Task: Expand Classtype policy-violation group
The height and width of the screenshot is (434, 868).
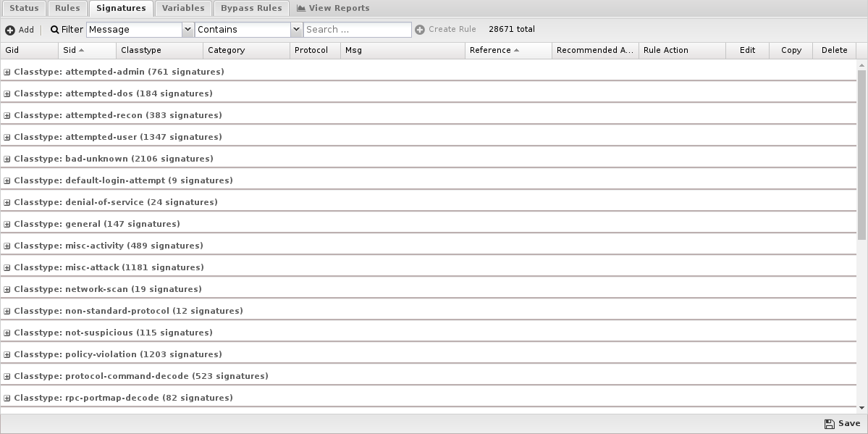Action: (x=7, y=355)
